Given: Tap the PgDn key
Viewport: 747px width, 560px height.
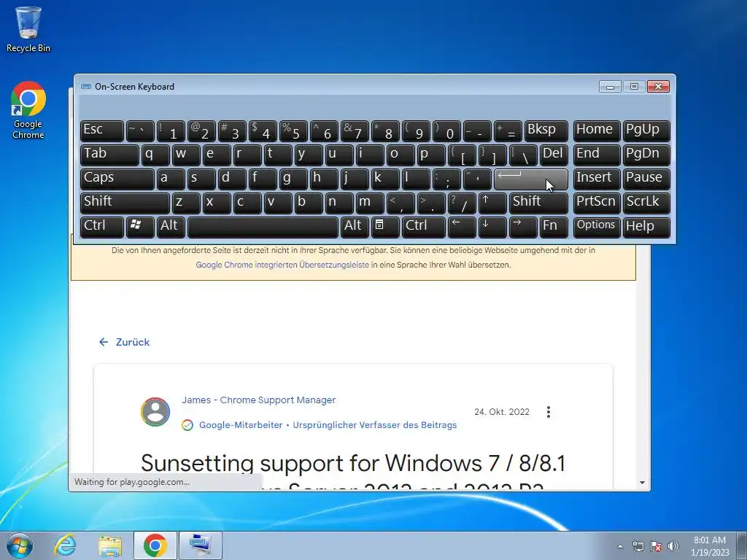Looking at the screenshot, I should pos(646,155).
